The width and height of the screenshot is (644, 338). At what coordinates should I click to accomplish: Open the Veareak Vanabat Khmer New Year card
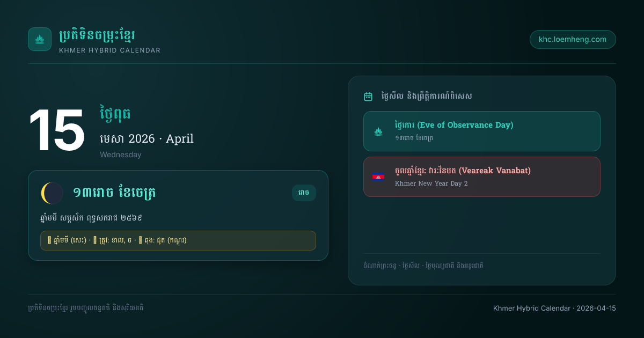(x=482, y=177)
